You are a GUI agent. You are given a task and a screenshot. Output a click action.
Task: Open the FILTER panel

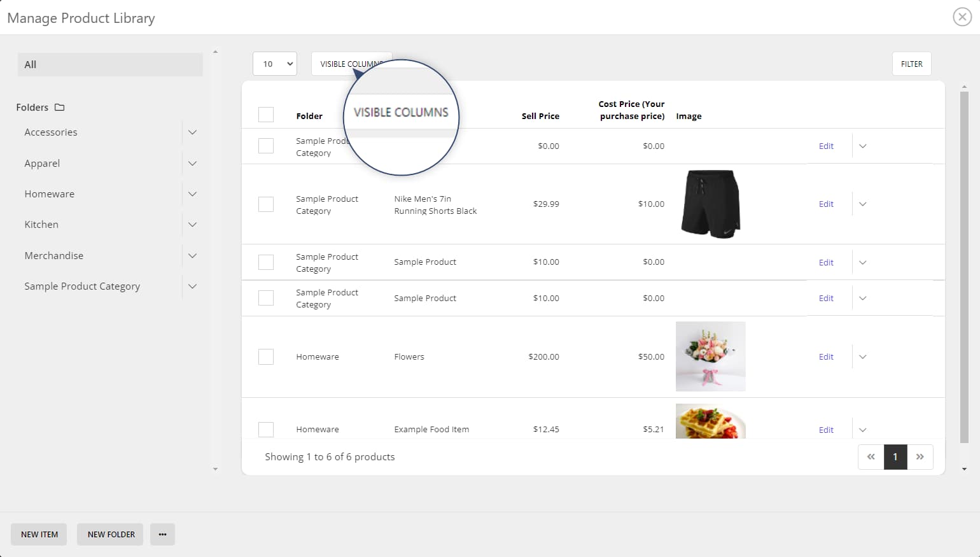pos(911,64)
